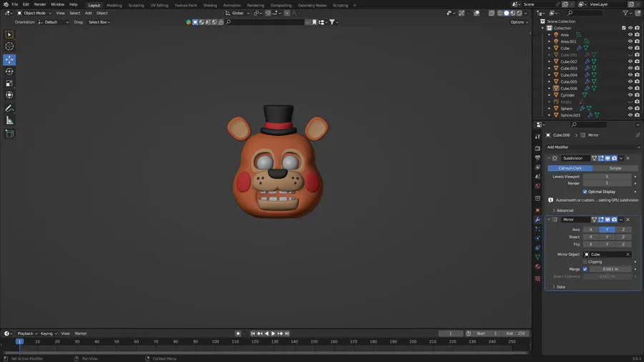
Task: Jump to the last frame
Action: (287, 333)
